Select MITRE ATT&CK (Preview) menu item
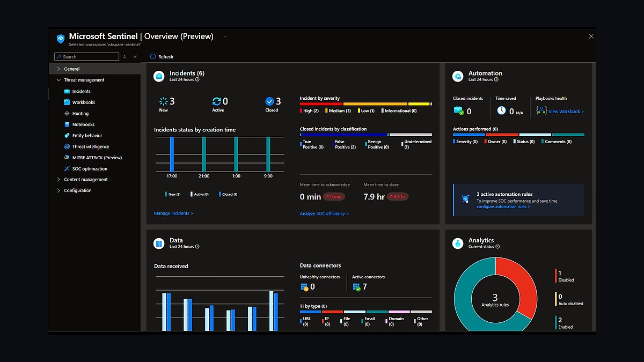 coord(97,158)
